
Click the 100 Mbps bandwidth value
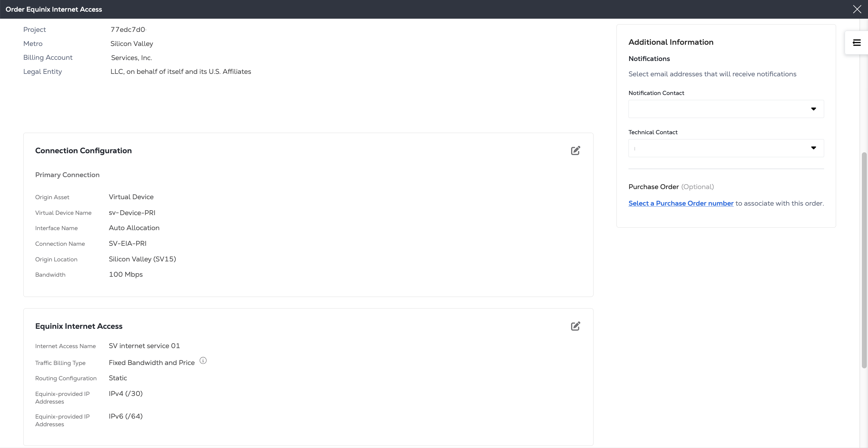click(126, 274)
